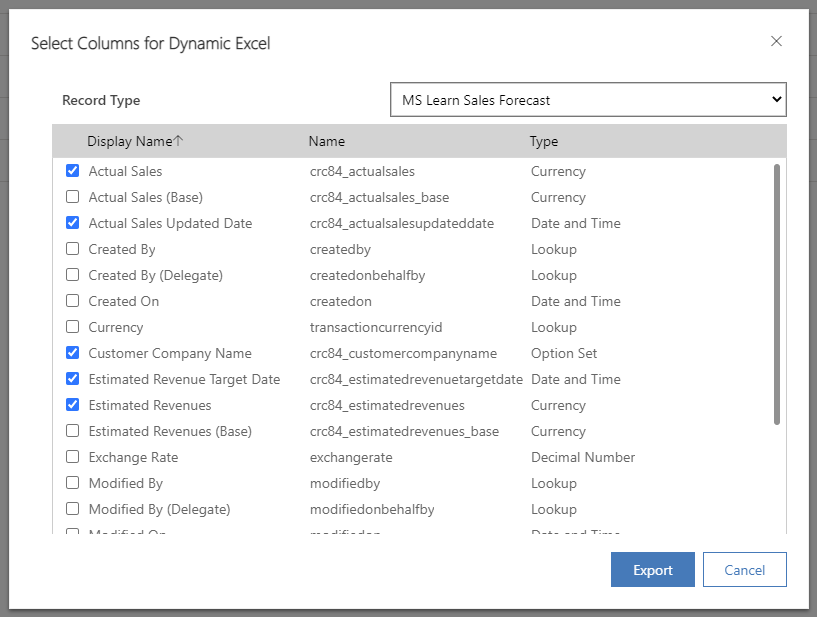The height and width of the screenshot is (617, 817).
Task: Enable Estimated Revenues (Base) column
Action: tap(72, 431)
